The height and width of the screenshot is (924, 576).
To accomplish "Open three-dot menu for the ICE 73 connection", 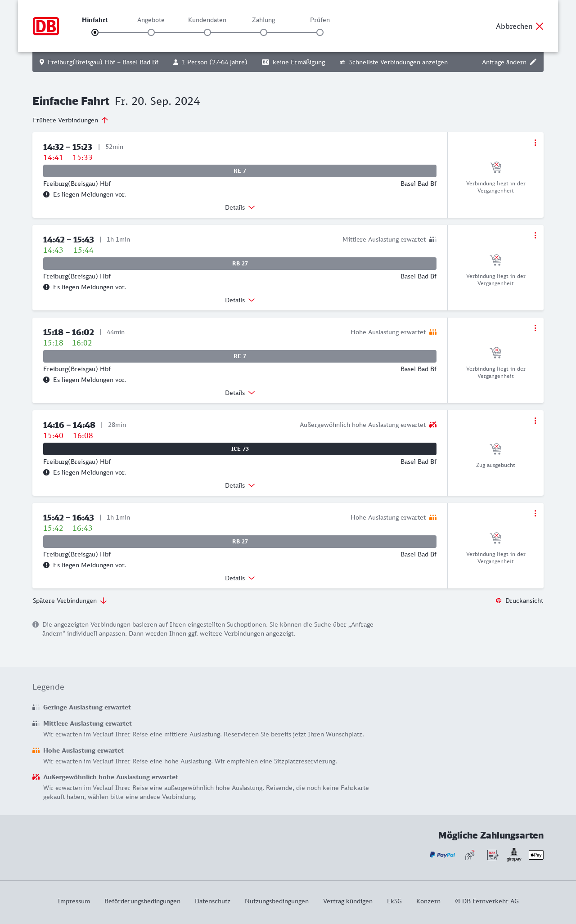I will tap(535, 421).
